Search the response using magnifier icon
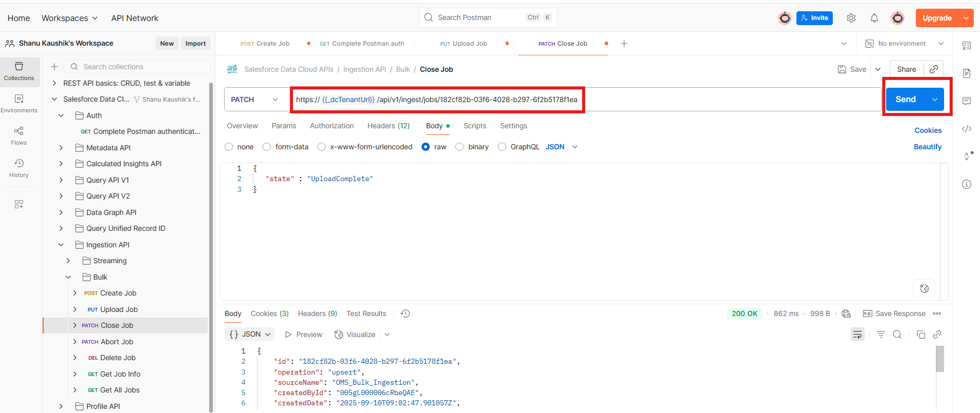This screenshot has width=980, height=413. click(x=897, y=335)
